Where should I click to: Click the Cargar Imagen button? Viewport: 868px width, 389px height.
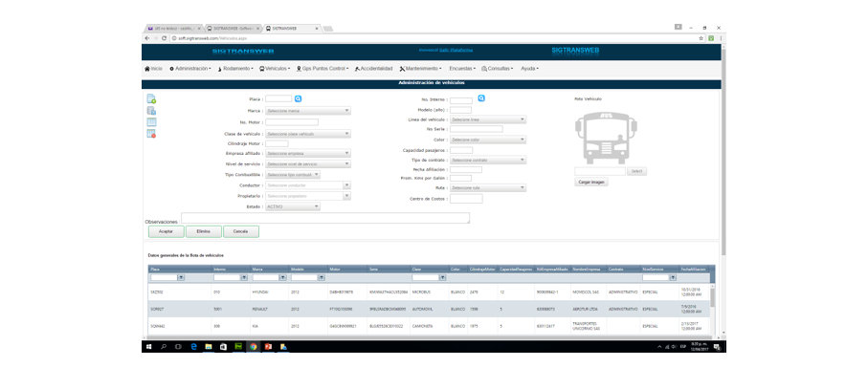point(591,182)
